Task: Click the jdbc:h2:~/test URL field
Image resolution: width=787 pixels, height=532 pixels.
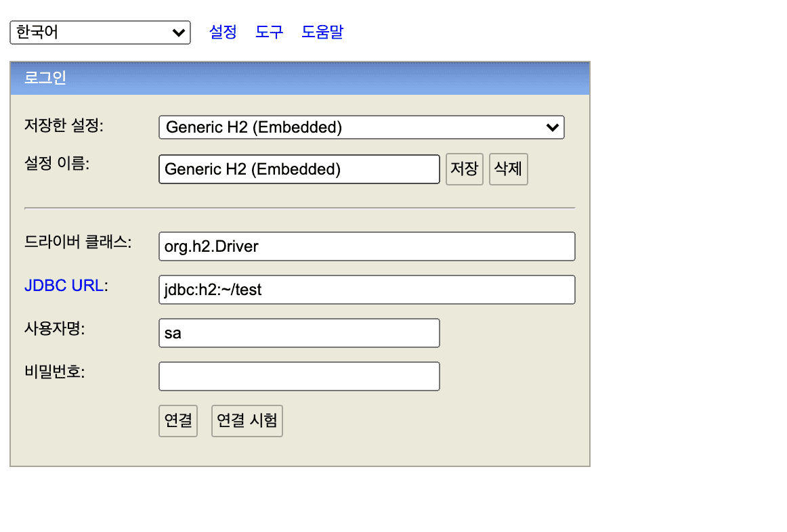Action: (x=366, y=290)
